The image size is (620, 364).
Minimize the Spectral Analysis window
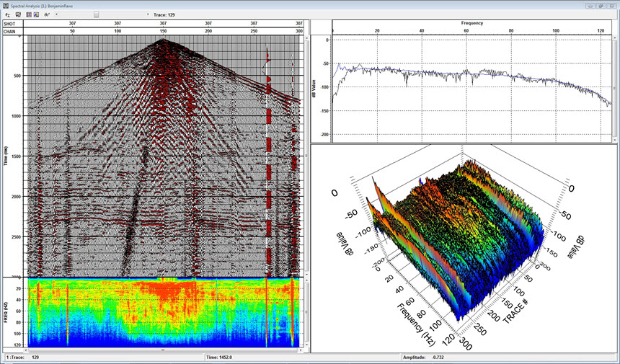(590, 6)
